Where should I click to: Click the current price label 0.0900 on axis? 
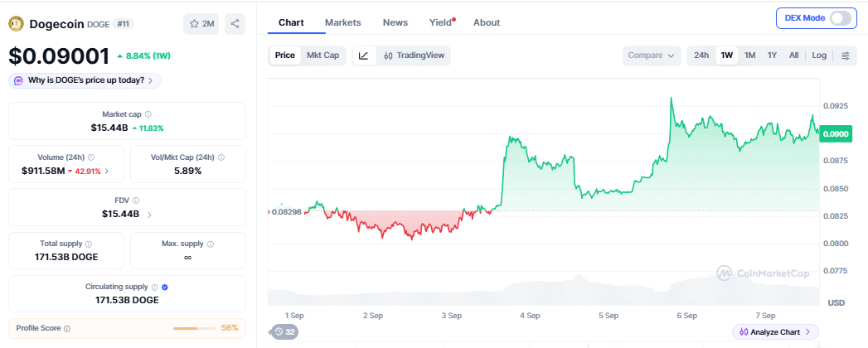835,134
